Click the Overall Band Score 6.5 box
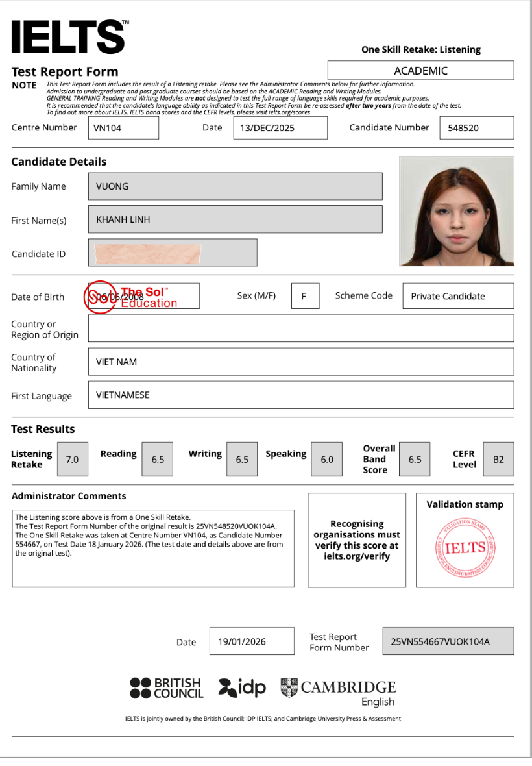 [x=414, y=459]
